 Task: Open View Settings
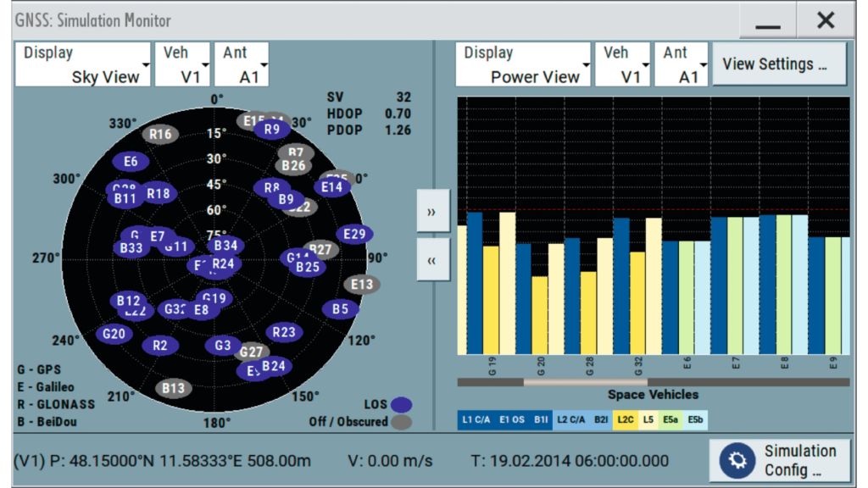point(779,64)
